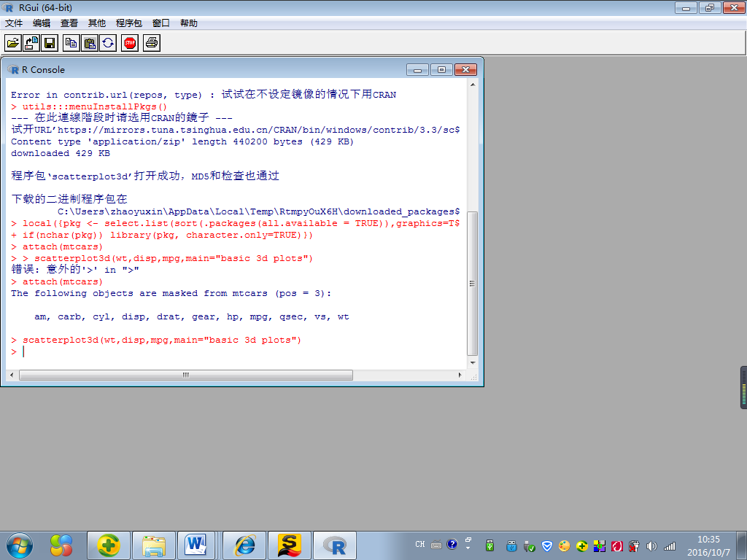Click the scatterplot3d command on last line
The image size is (747, 560).
162,340
